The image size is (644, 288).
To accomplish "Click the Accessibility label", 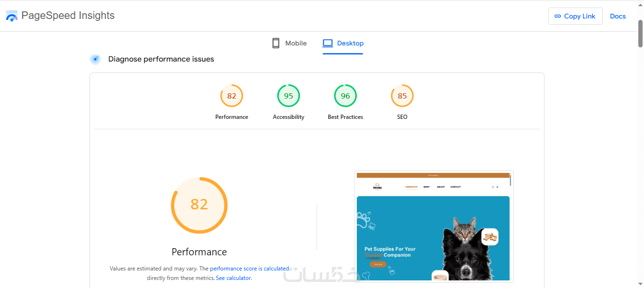I will (289, 117).
